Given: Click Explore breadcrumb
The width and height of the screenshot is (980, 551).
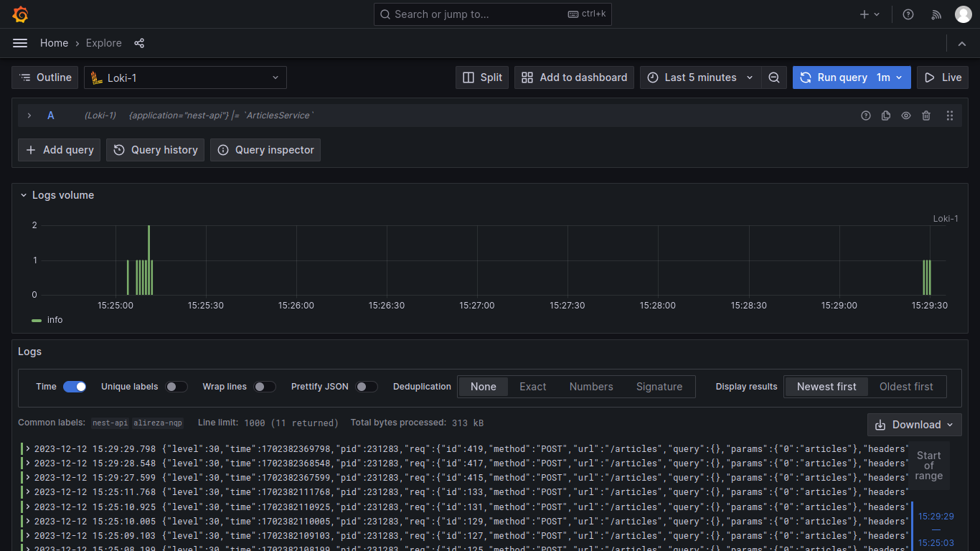Looking at the screenshot, I should tap(104, 43).
